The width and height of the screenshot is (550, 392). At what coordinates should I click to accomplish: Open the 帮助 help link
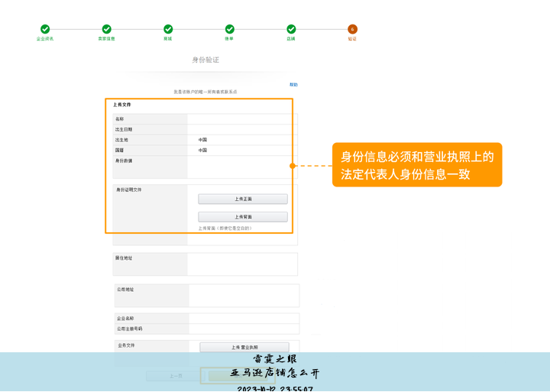[293, 85]
